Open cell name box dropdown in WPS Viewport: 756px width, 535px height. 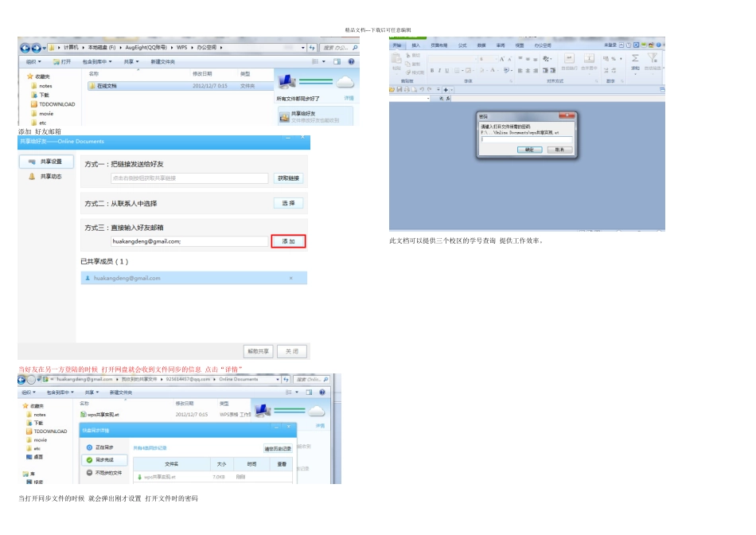428,99
